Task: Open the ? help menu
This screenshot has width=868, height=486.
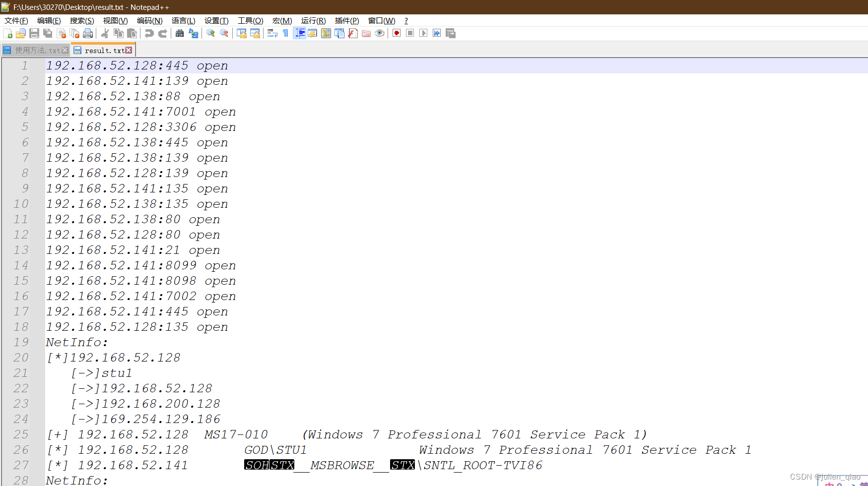Action: [406, 20]
